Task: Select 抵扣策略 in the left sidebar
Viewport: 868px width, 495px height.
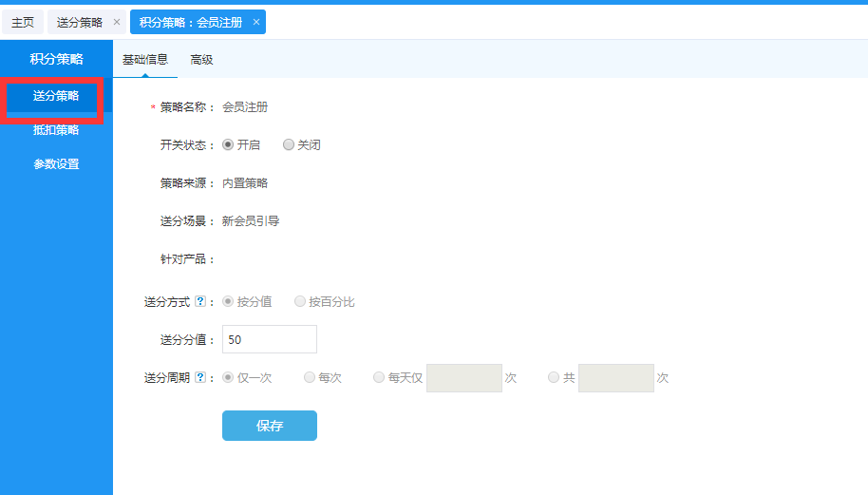Action: click(56, 130)
